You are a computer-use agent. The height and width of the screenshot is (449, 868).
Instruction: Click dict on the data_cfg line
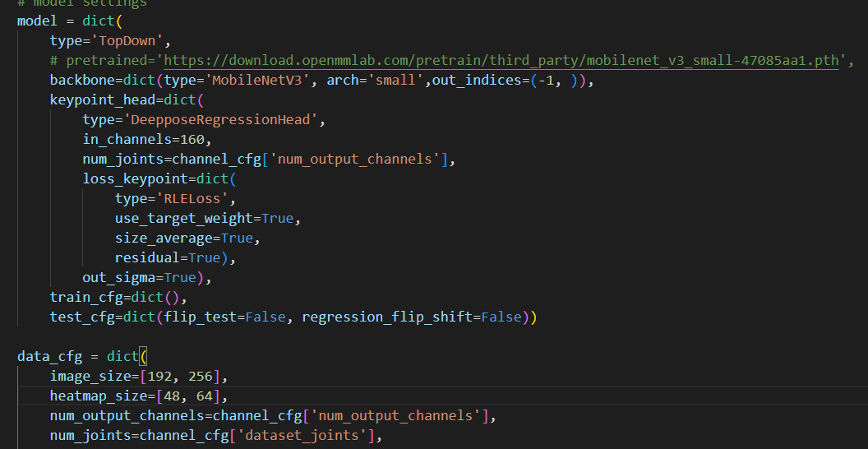[123, 357]
